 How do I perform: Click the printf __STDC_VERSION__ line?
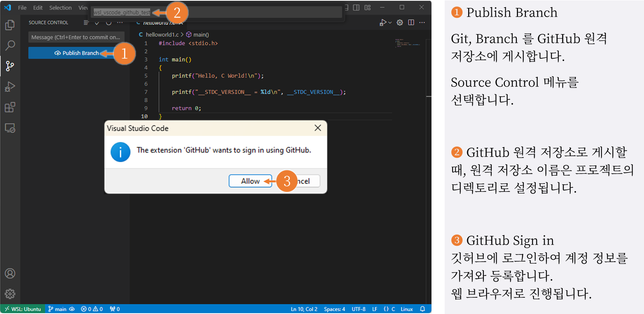click(x=259, y=92)
